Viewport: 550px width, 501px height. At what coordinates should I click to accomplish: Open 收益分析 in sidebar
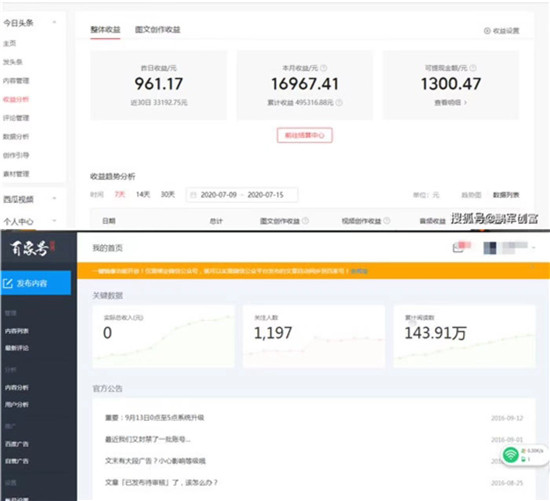tap(16, 99)
